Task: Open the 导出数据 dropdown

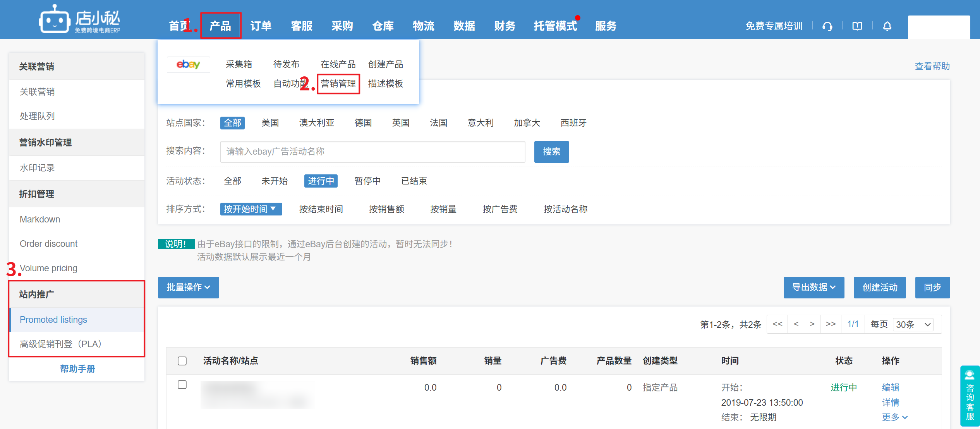Action: point(814,287)
